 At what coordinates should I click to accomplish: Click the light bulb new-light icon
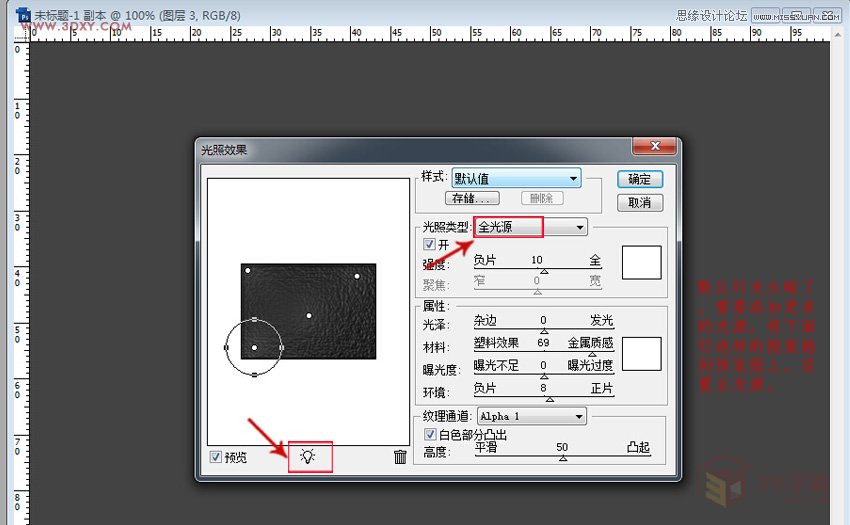coord(307,457)
